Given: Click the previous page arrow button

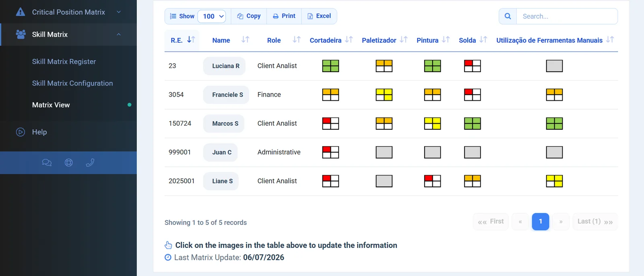Looking at the screenshot, I should tap(520, 222).
